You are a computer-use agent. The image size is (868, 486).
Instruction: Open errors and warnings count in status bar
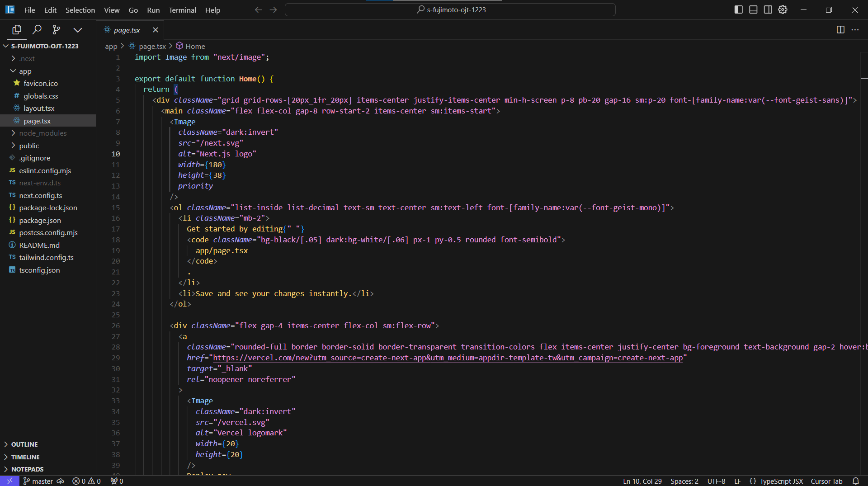coord(86,481)
